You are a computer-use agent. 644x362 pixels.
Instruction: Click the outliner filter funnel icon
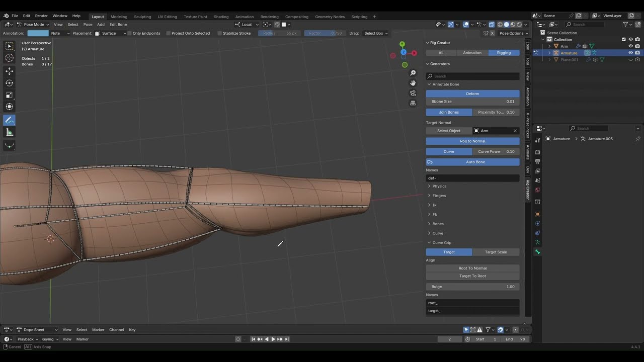pyautogui.click(x=625, y=24)
